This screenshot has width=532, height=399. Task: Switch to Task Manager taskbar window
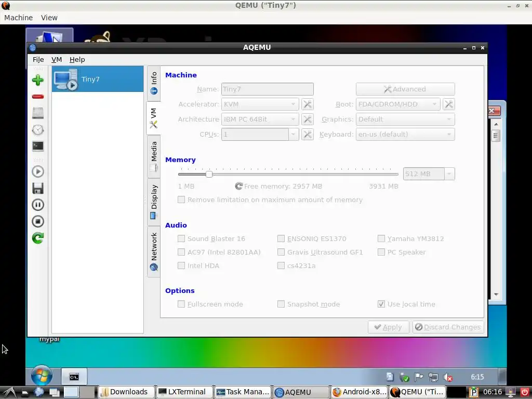(243, 392)
